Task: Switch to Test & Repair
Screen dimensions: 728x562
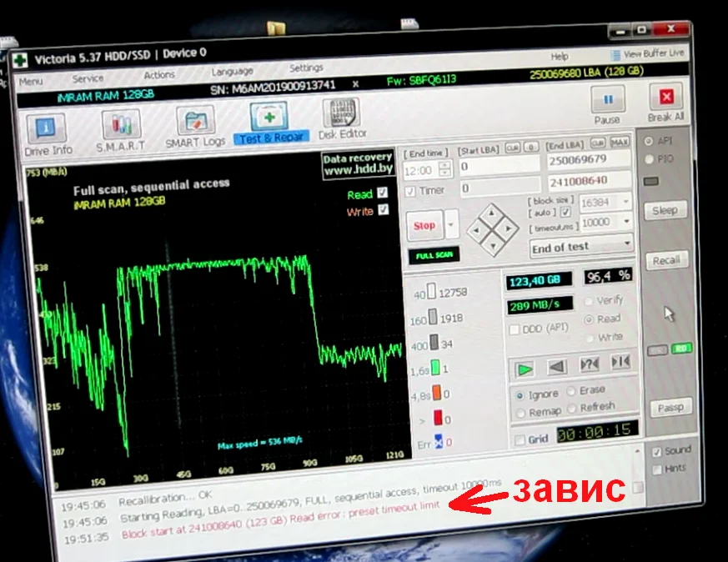Action: click(271, 123)
